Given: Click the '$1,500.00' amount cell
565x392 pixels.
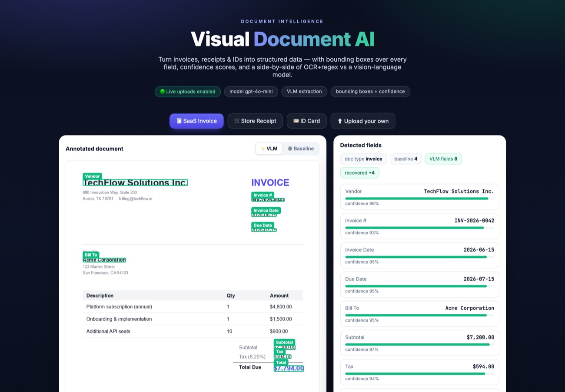Looking at the screenshot, I should (281, 319).
